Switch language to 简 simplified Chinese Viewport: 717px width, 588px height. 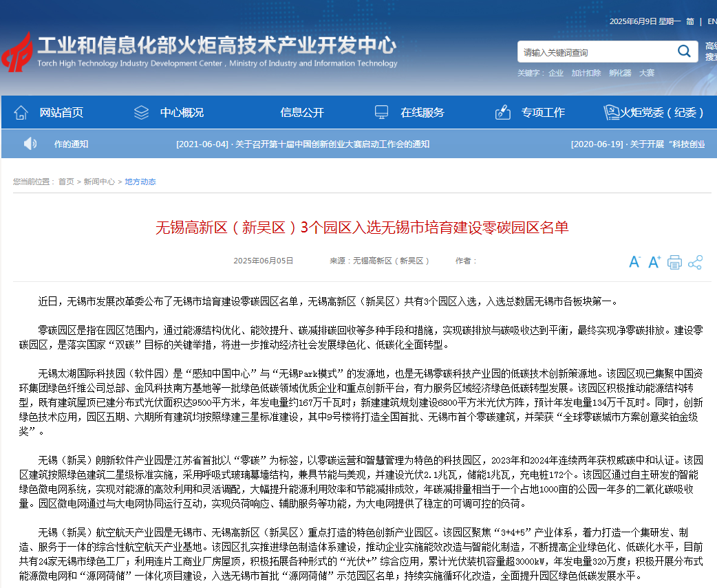[x=690, y=21]
